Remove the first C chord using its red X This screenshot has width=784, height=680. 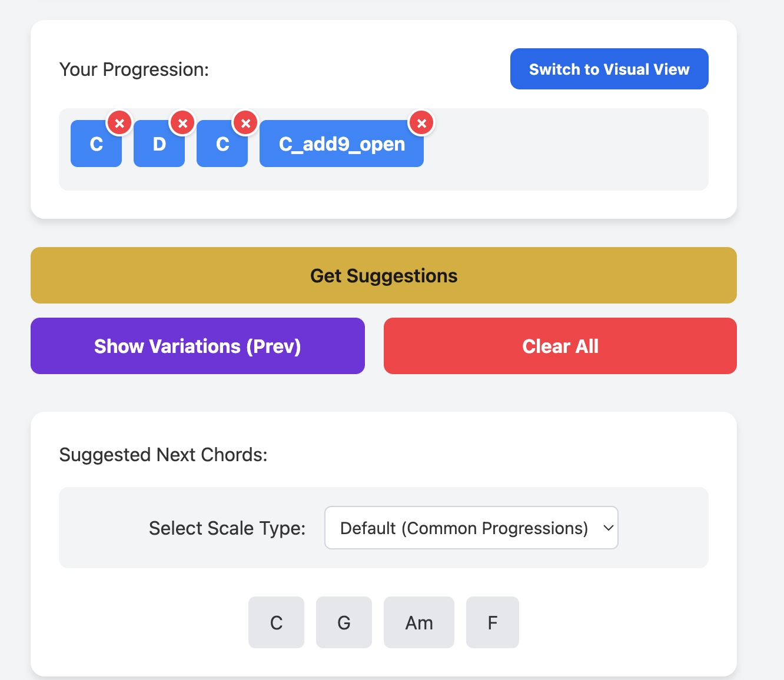pos(121,122)
